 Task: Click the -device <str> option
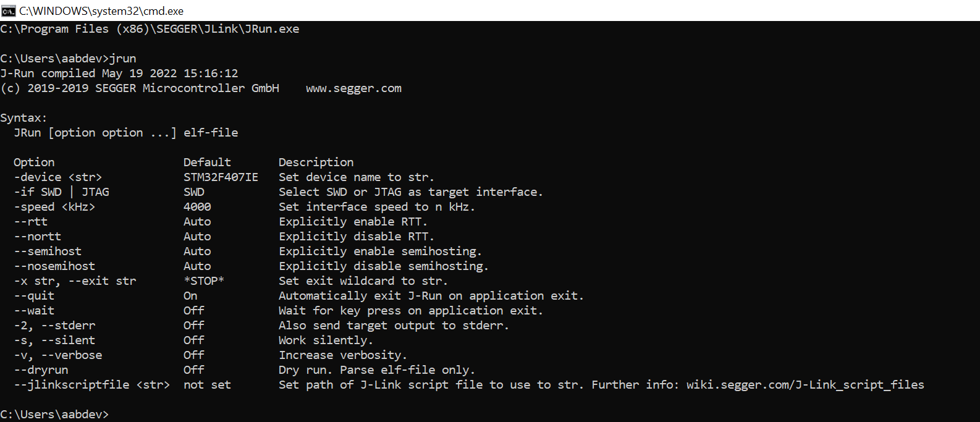tap(57, 177)
